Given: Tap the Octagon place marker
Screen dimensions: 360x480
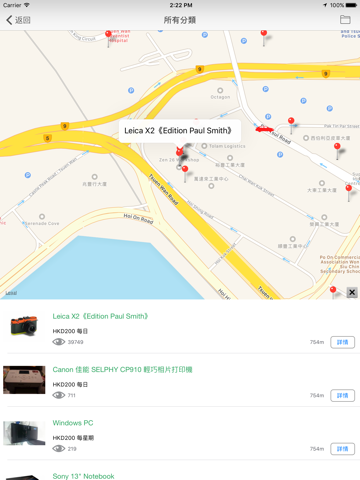Looking at the screenshot, I should point(220,91).
